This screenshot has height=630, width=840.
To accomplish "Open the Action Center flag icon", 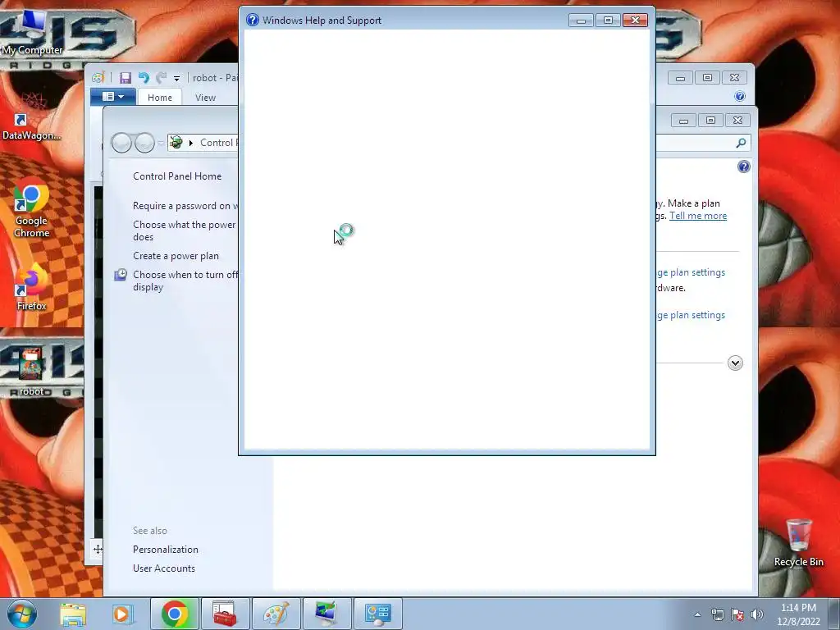I will coord(737,614).
